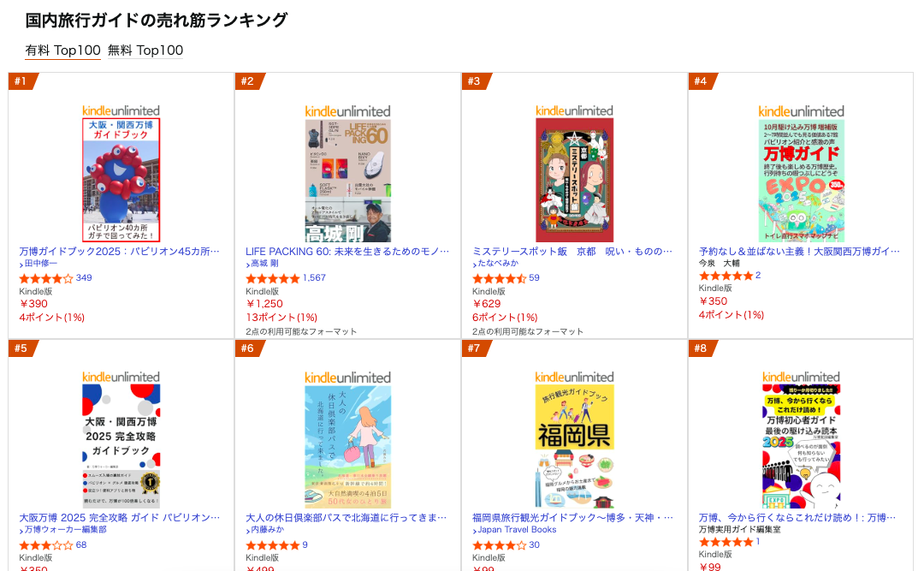This screenshot has width=924, height=571.
Task: Switch to the 無料 Top100 tab
Action: (x=145, y=50)
